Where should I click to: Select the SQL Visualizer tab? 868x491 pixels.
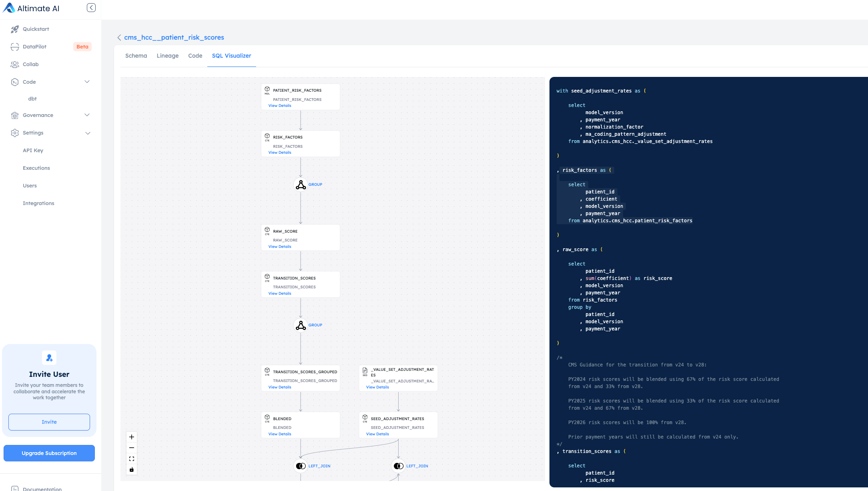tap(231, 56)
